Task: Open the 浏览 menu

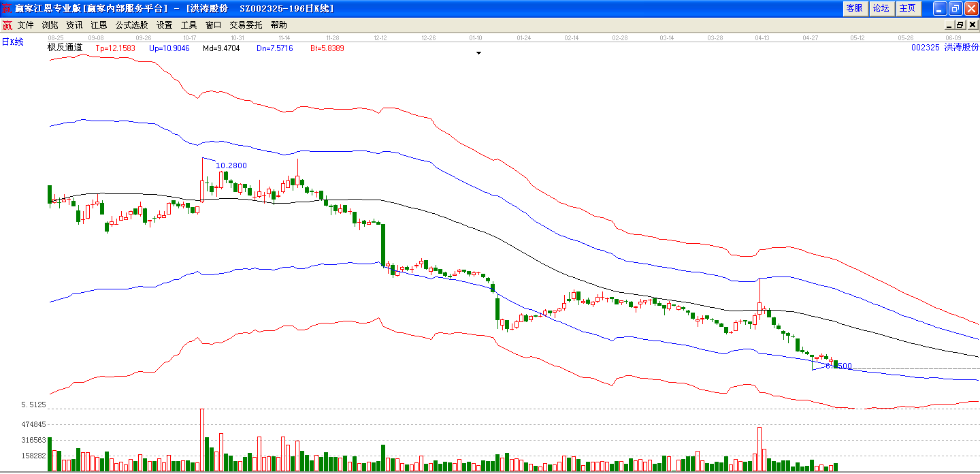Action: click(50, 25)
